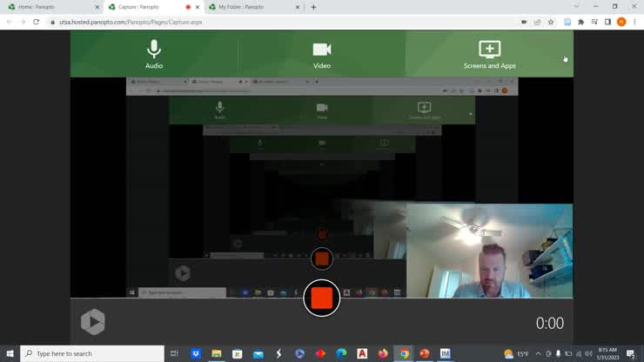Click the Audio microphone source icon
Screen dimensions: 644x362
click(154, 53)
